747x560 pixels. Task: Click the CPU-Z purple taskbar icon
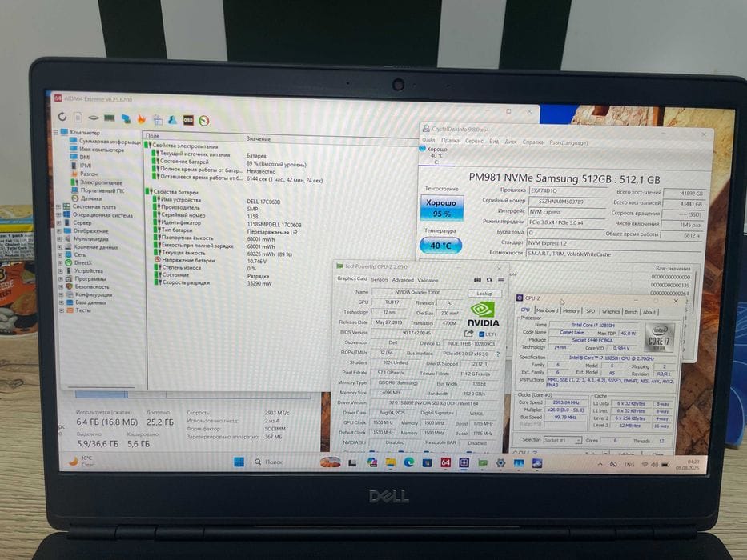464,462
